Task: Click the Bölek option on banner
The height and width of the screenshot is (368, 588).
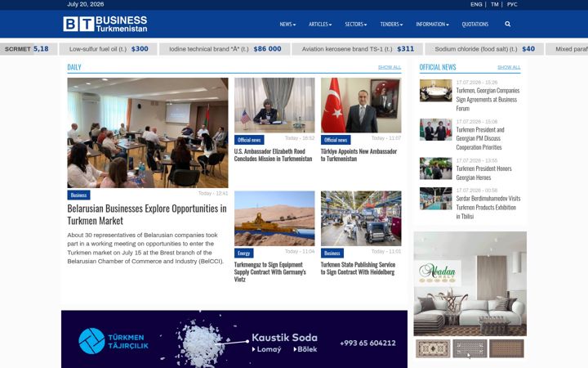Action: 305,349
